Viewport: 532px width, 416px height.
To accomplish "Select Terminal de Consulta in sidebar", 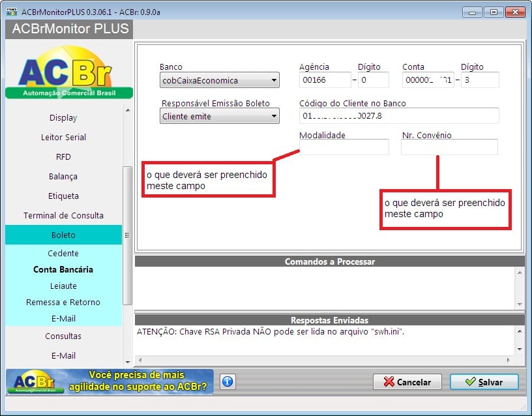I will [63, 215].
